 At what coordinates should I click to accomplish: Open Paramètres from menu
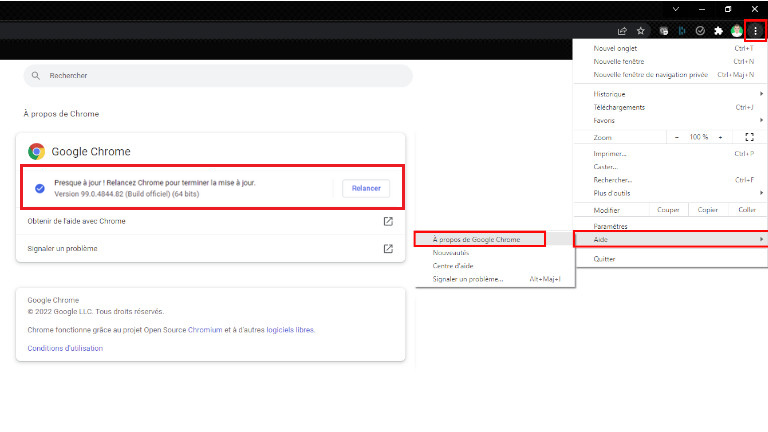670,226
